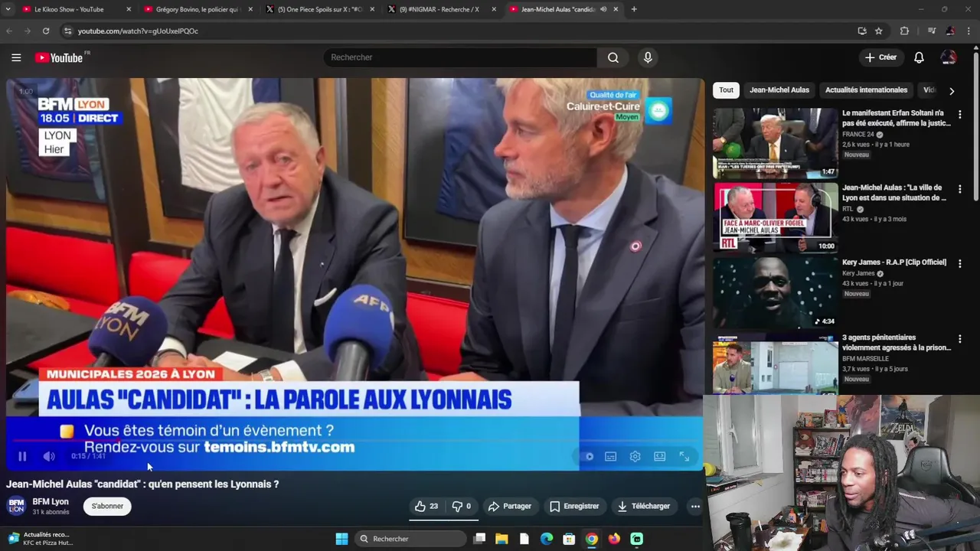Seek the video using the progress bar
Image resolution: width=980 pixels, height=551 pixels.
(354, 441)
